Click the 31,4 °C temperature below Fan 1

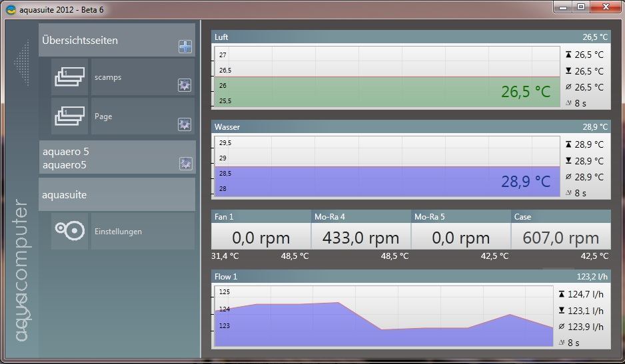click(225, 256)
